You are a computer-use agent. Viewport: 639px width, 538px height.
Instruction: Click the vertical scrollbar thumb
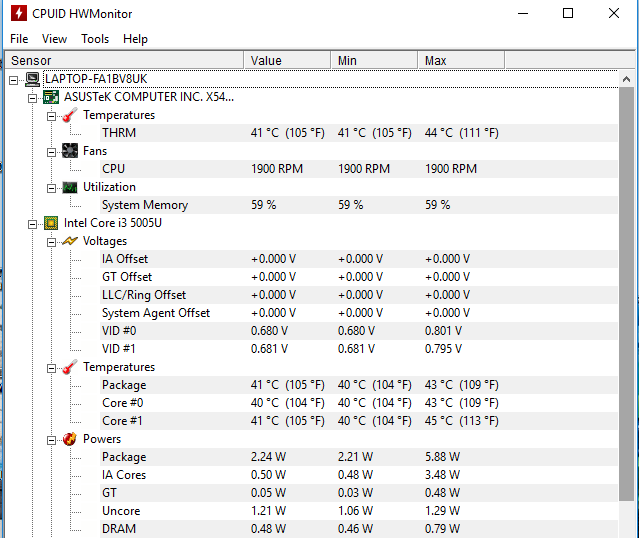[x=626, y=293]
